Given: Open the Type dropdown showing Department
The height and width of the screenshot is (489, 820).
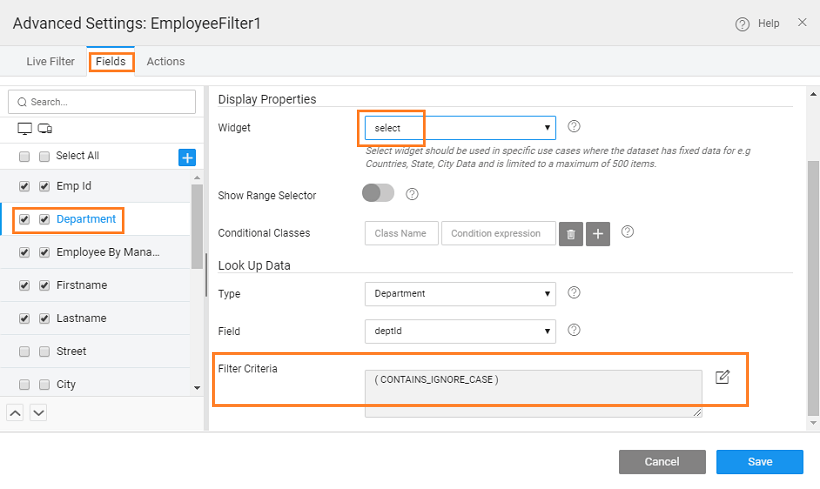Looking at the screenshot, I should (x=460, y=294).
